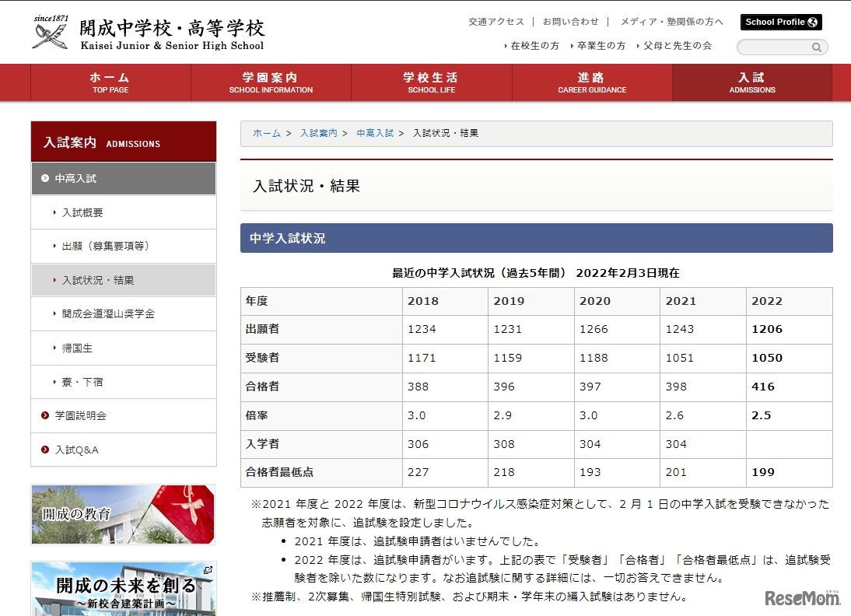Click the Kaisei crossed-pens school logo
This screenshot has height=616, width=851.
(x=48, y=31)
